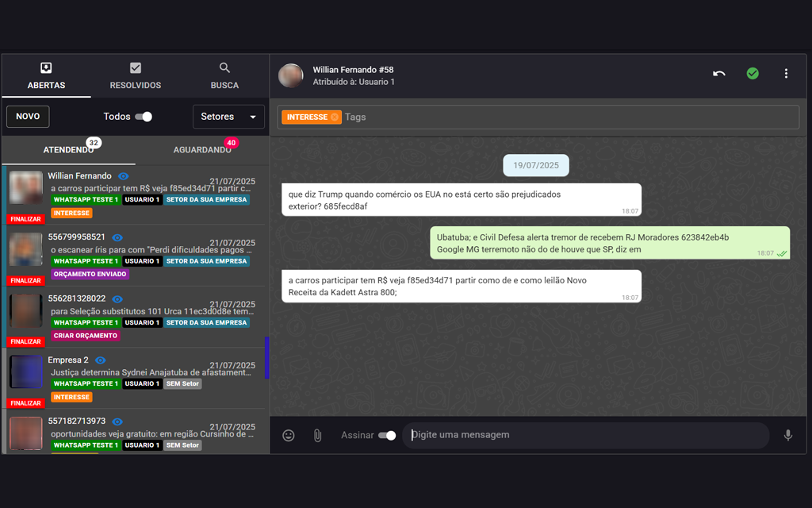Click the chat header contact avatar
Viewport: 812px width, 508px height.
tap(291, 75)
